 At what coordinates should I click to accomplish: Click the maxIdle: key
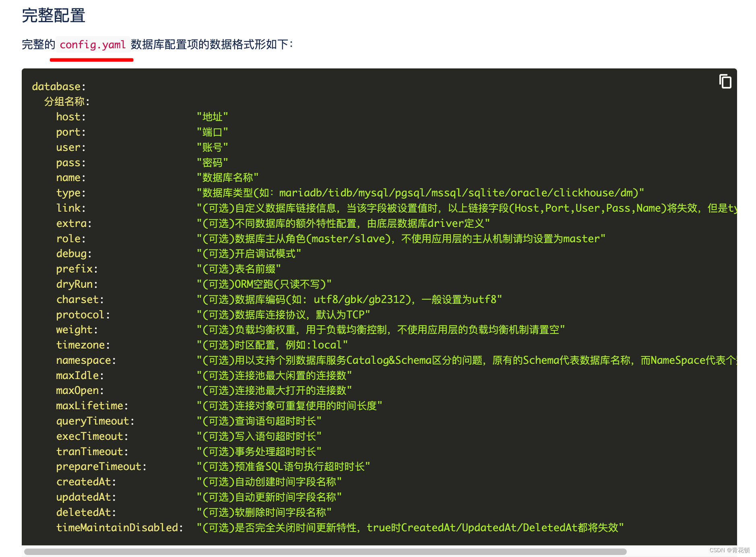tap(80, 375)
